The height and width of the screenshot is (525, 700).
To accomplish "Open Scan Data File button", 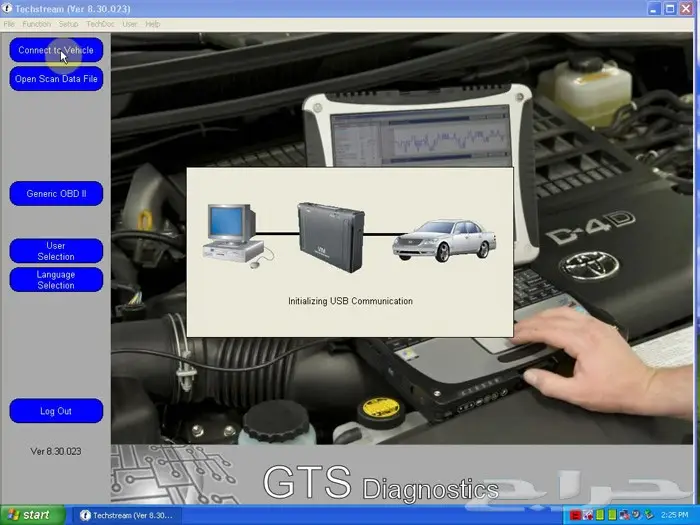I will (x=56, y=79).
